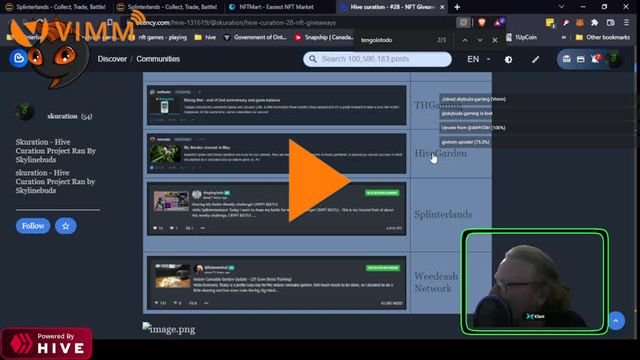Click the webcam overlay with green border
640x360 pixels.
point(535,282)
